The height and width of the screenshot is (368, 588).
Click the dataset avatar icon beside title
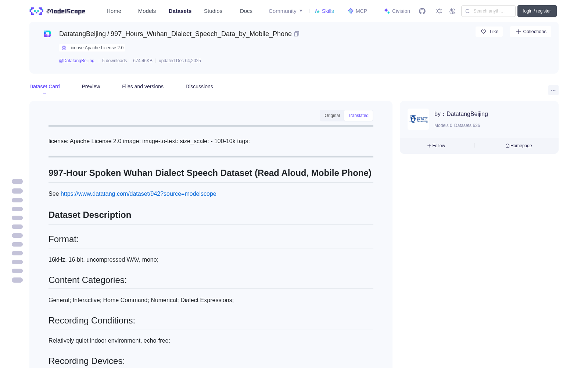point(47,34)
